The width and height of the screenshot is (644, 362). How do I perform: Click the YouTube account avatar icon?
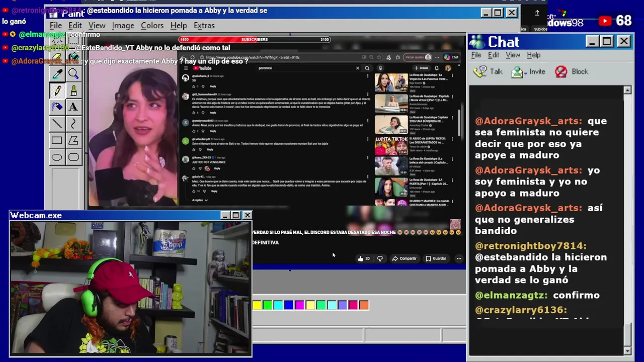click(448, 68)
